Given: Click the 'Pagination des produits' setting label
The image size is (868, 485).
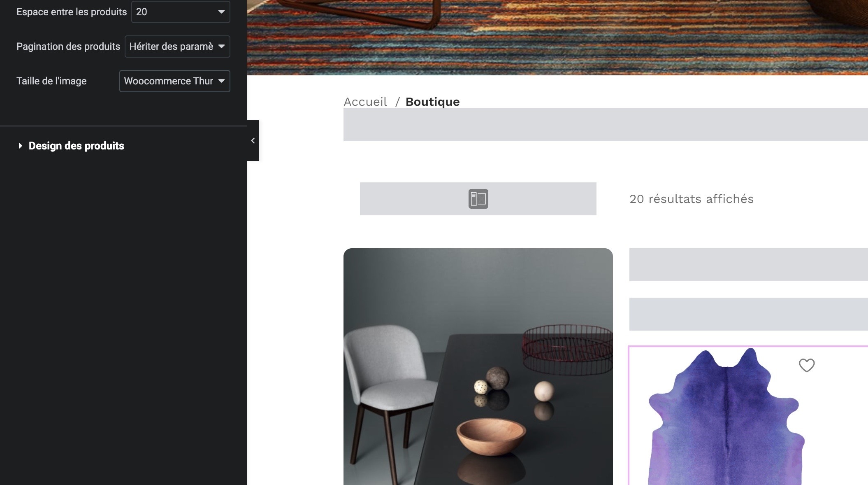Looking at the screenshot, I should [68, 47].
